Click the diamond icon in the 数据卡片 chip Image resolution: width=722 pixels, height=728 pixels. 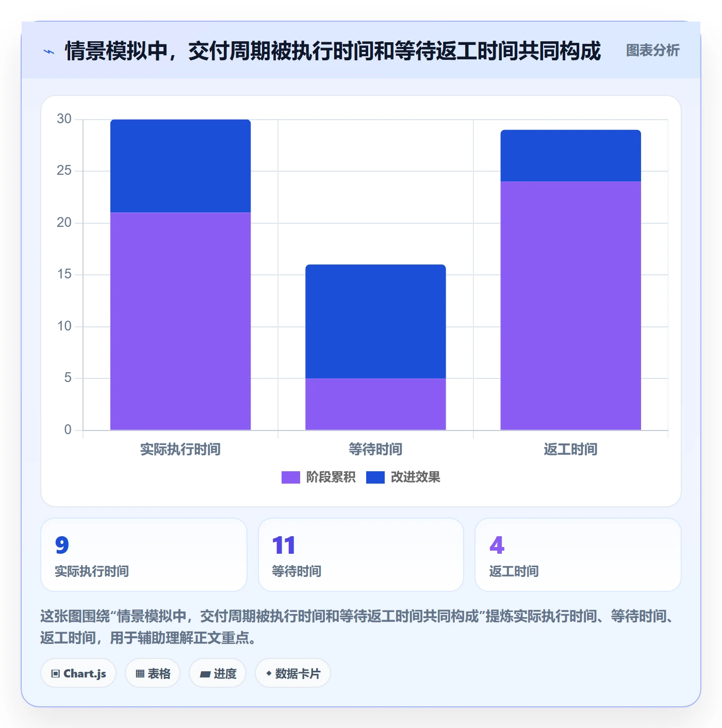coord(269,673)
